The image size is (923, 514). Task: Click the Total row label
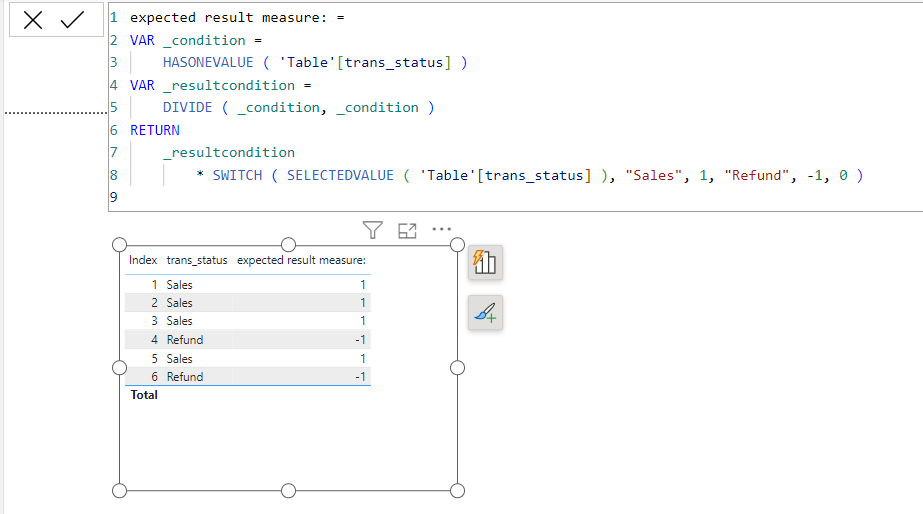[x=144, y=395]
